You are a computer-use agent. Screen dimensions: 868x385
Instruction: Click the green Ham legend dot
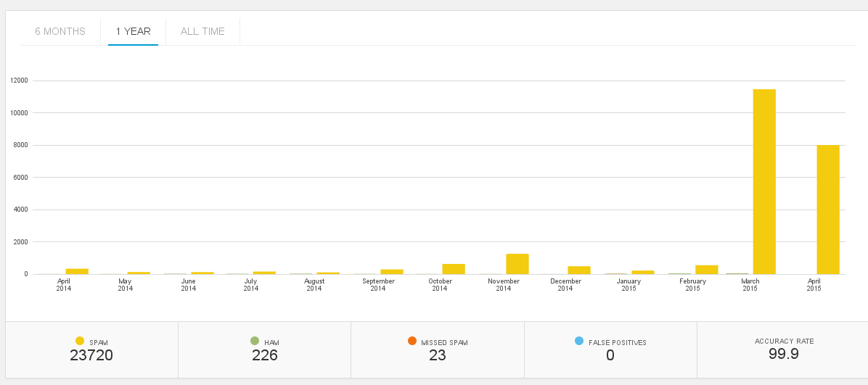(x=255, y=341)
